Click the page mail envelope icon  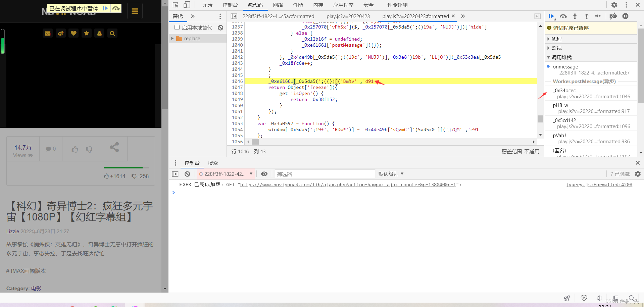[48, 33]
